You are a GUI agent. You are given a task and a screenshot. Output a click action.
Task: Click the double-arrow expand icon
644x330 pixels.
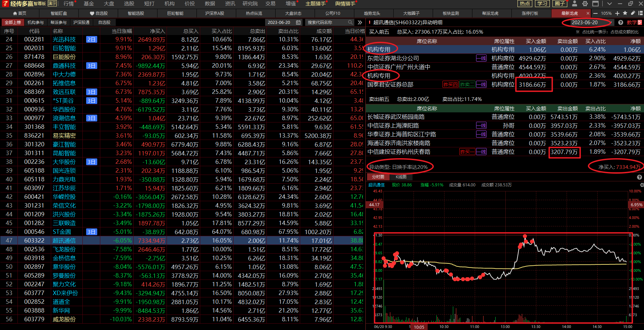tap(360, 22)
